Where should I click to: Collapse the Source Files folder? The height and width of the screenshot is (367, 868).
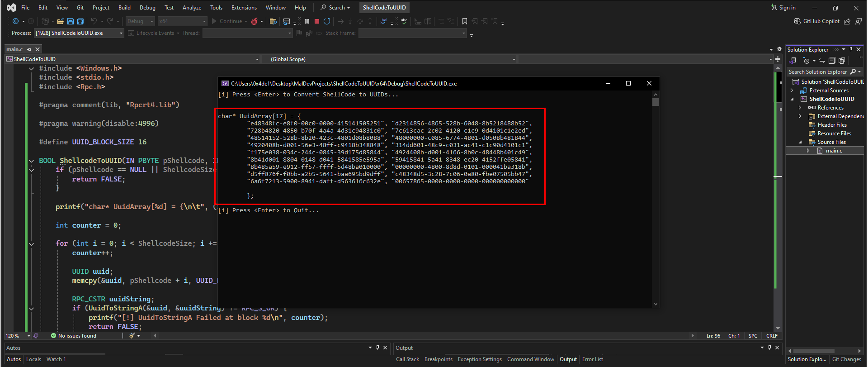(x=800, y=142)
